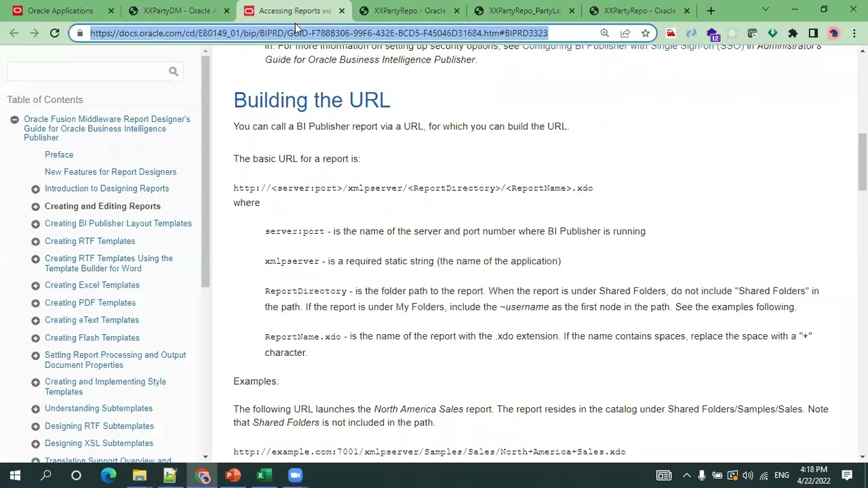Click the sidebar scroll down arrow
The width and height of the screenshot is (868, 488).
point(205,457)
